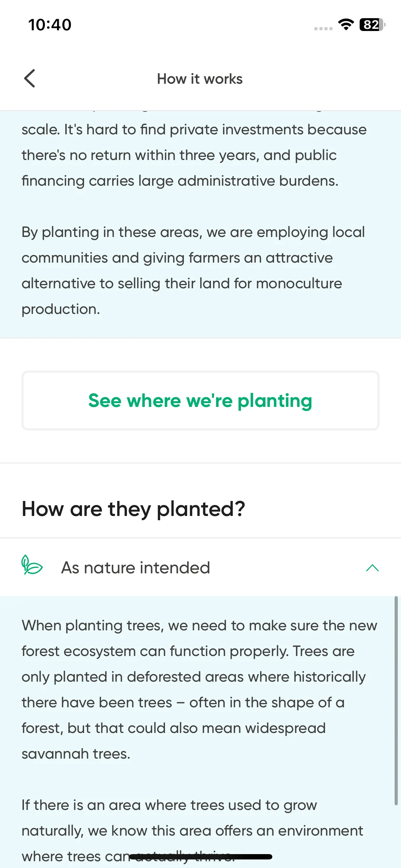This screenshot has height=868, width=401.
Task: Tap text beginning 'When planting trees, we need'
Action: [x=200, y=689]
